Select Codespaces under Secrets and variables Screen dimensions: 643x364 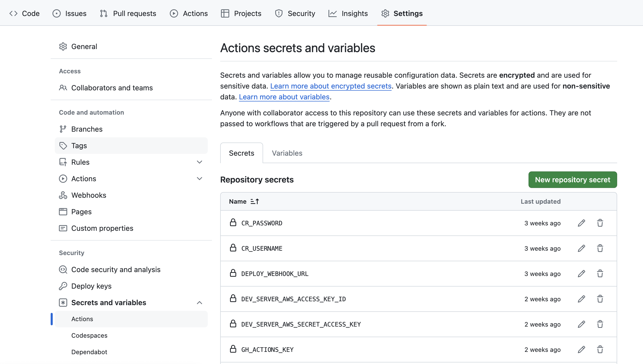tap(89, 335)
